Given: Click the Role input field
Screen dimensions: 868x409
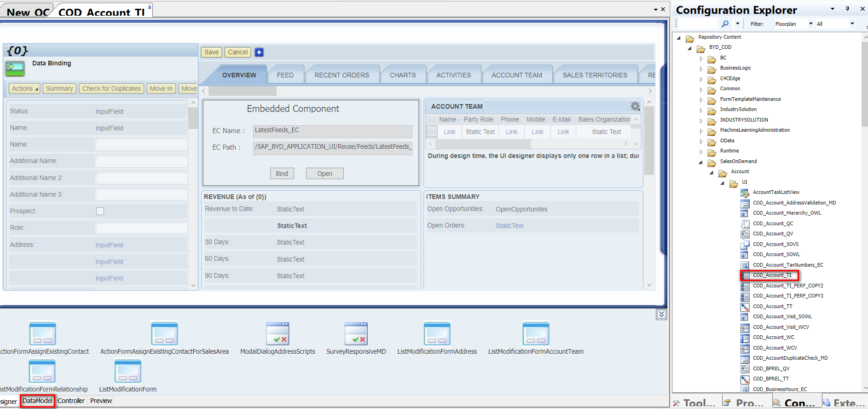Looking at the screenshot, I should tap(141, 228).
